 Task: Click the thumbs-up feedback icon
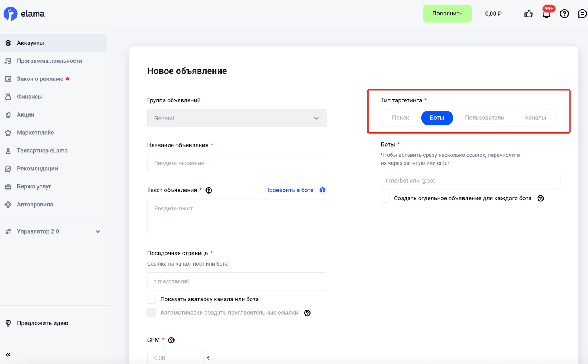pos(528,14)
